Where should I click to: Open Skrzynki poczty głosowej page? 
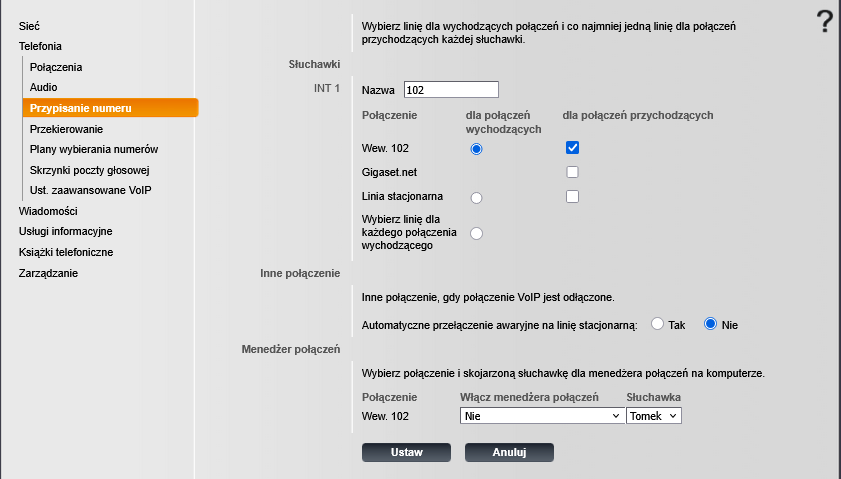pos(89,169)
